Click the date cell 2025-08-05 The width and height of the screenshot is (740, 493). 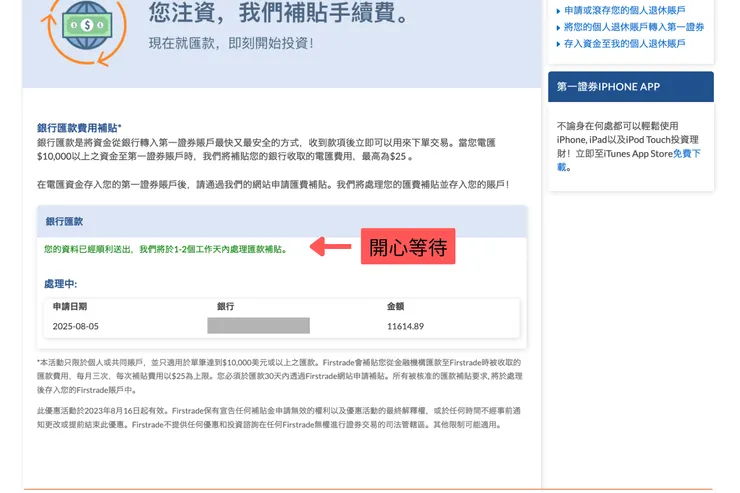click(76, 326)
